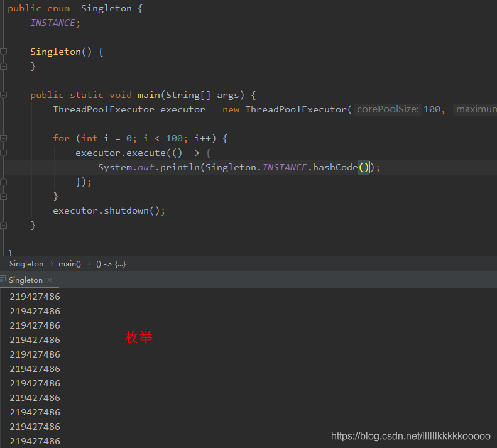Click Singleton in the breadcrumb bar
The height and width of the screenshot is (448, 497).
26,264
